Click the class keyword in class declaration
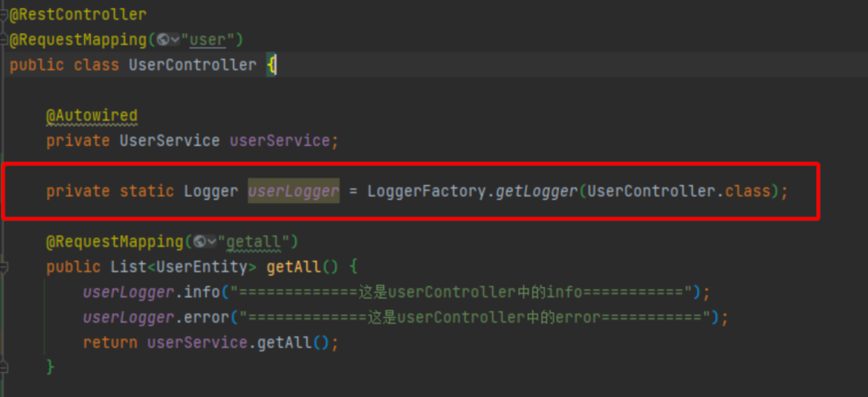The width and height of the screenshot is (868, 397). (x=96, y=65)
